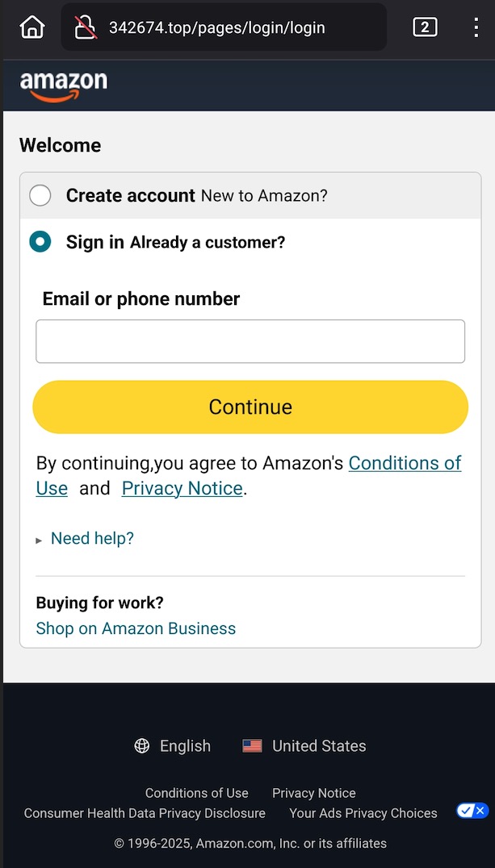495x868 pixels.
Task: Tap the privacy choices checkmark icon
Action: tap(472, 811)
